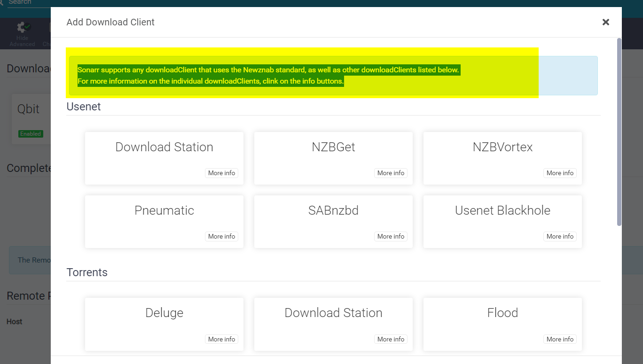This screenshot has height=364, width=643.
Task: Close the Add Download Client dialog
Action: tap(606, 22)
